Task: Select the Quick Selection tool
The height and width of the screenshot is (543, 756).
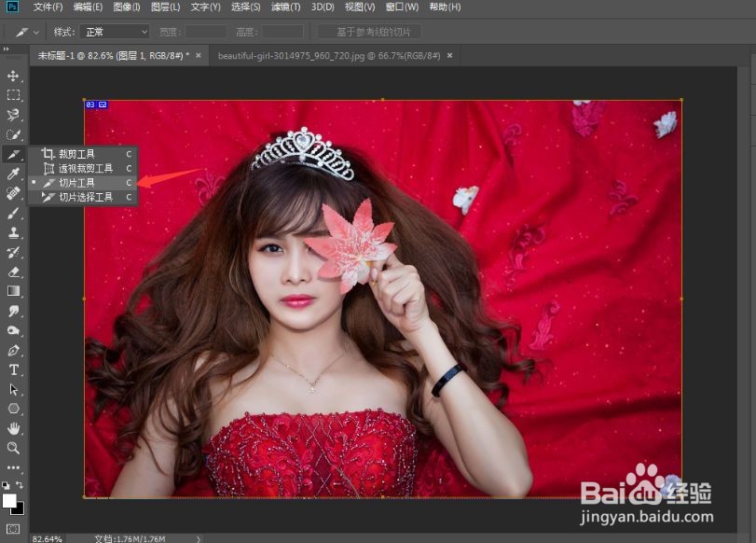Action: (x=13, y=134)
